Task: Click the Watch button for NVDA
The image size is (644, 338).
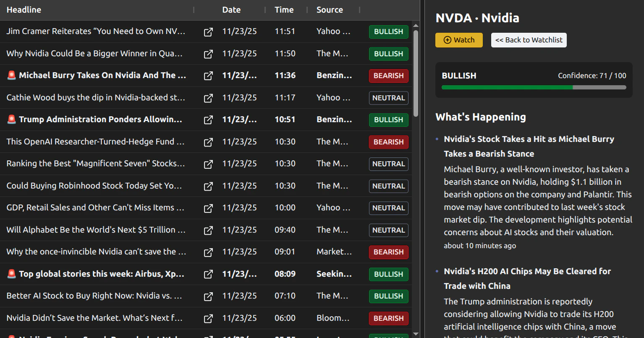Action: tap(459, 40)
